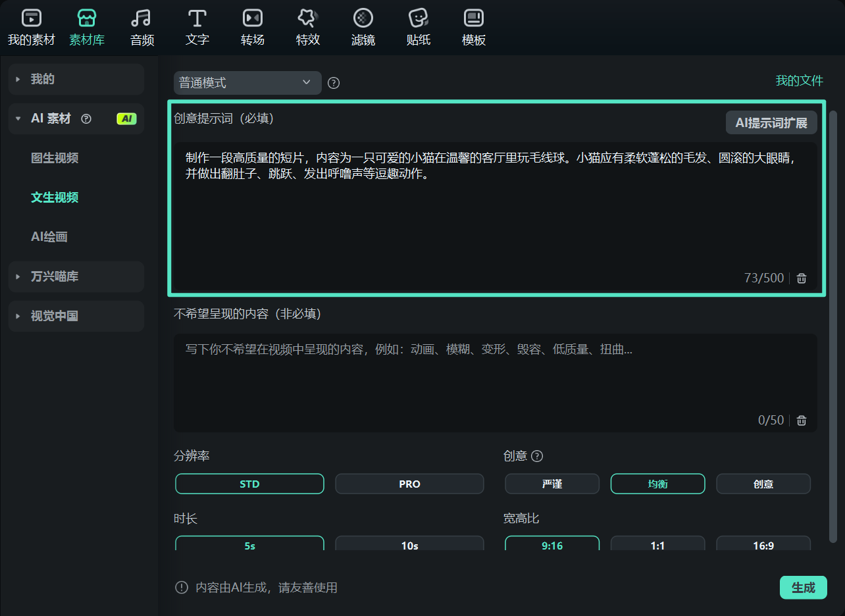Expand the 视觉中国 sidebar section
This screenshot has width=845, height=616.
76,316
